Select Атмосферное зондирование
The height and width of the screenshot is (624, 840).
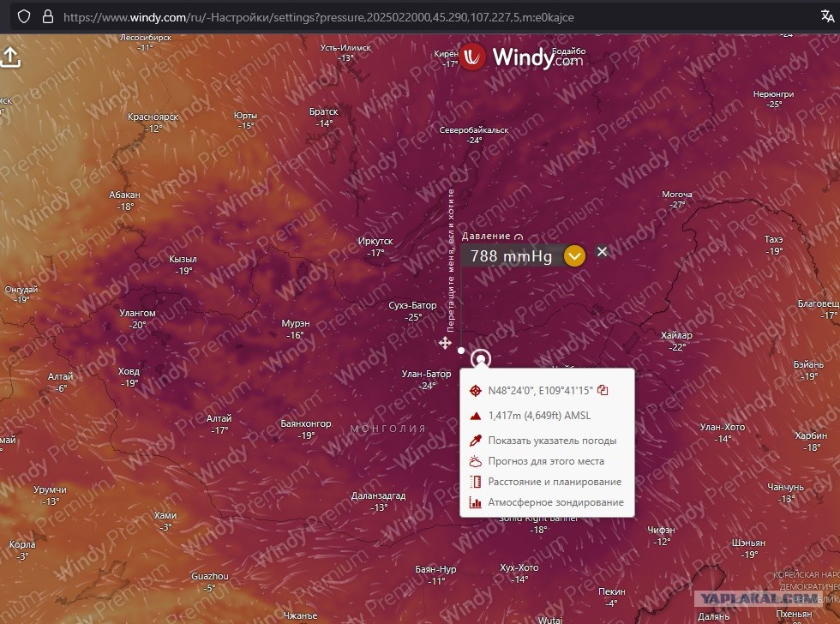[555, 502]
